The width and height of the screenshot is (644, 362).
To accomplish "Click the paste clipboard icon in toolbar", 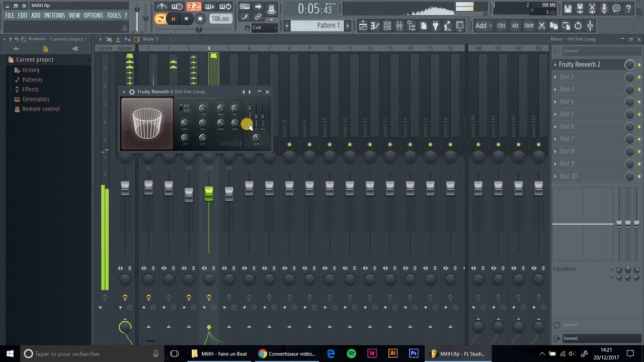I will point(566,26).
